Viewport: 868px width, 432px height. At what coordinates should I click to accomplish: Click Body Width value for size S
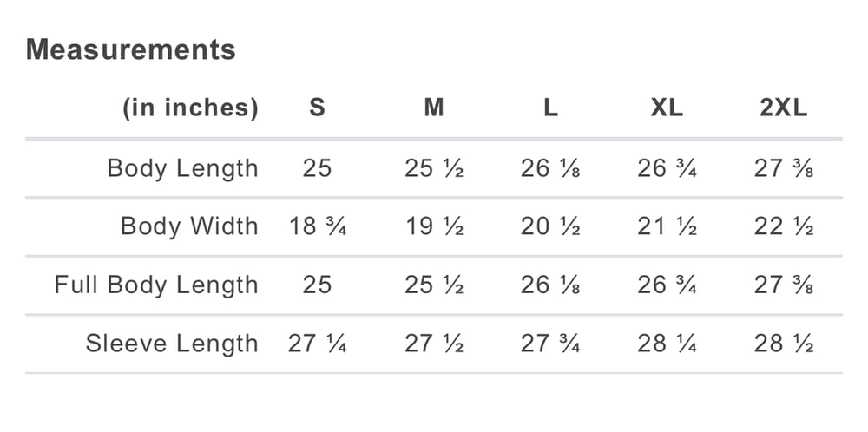[x=318, y=226]
